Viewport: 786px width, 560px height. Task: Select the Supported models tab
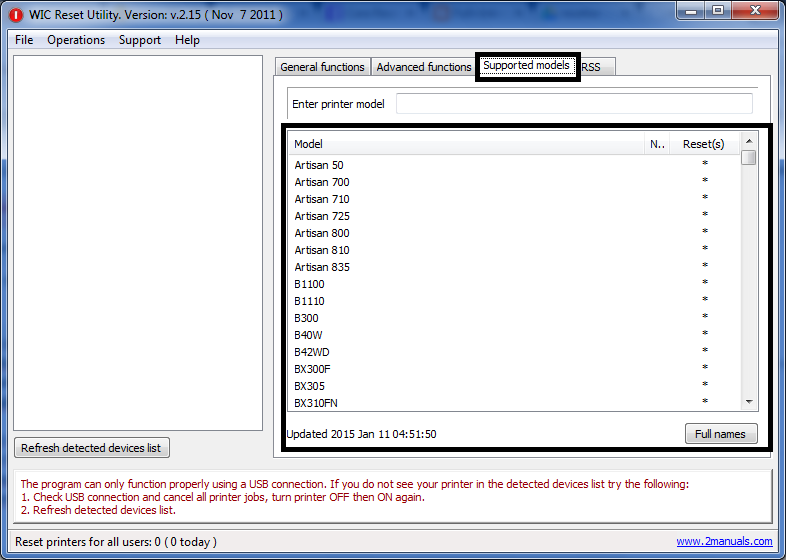point(526,66)
